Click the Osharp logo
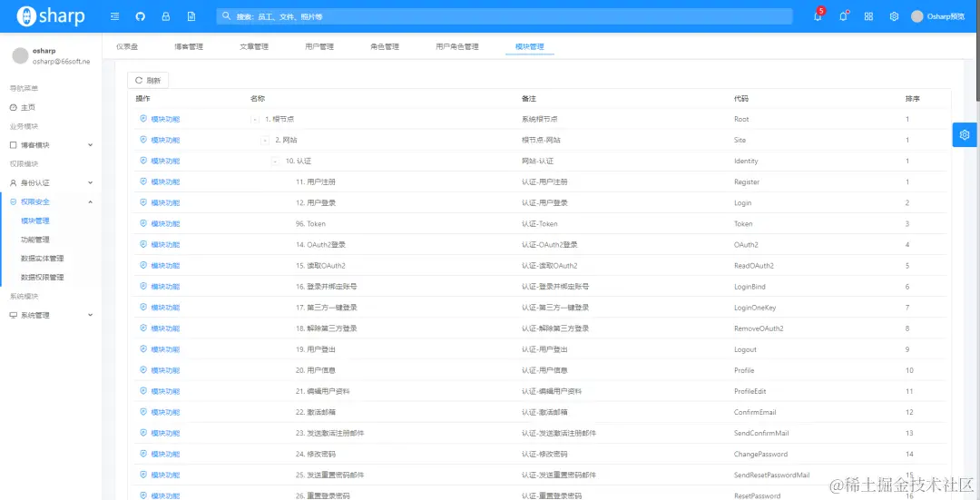 click(51, 16)
